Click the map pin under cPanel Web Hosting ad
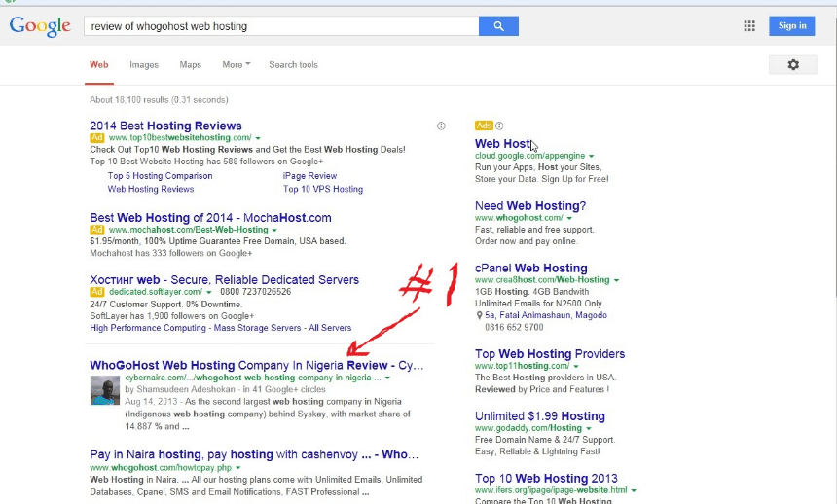Image resolution: width=837 pixels, height=504 pixels. click(x=480, y=315)
